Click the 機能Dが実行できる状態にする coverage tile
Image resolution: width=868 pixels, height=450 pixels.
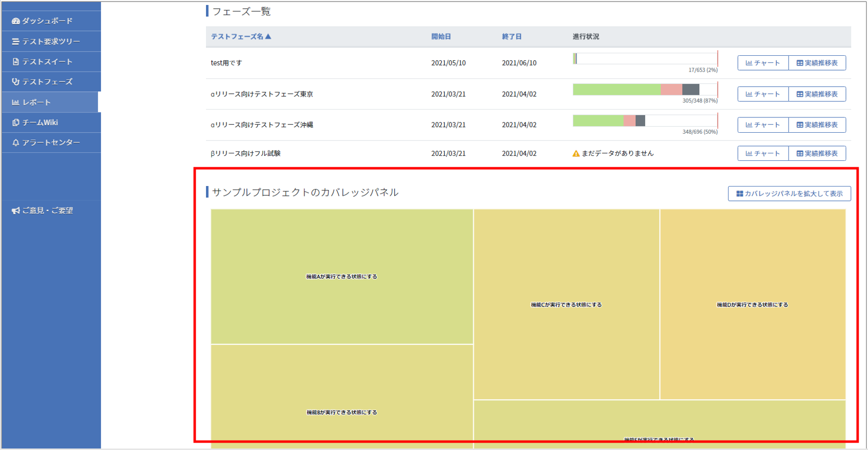(753, 304)
